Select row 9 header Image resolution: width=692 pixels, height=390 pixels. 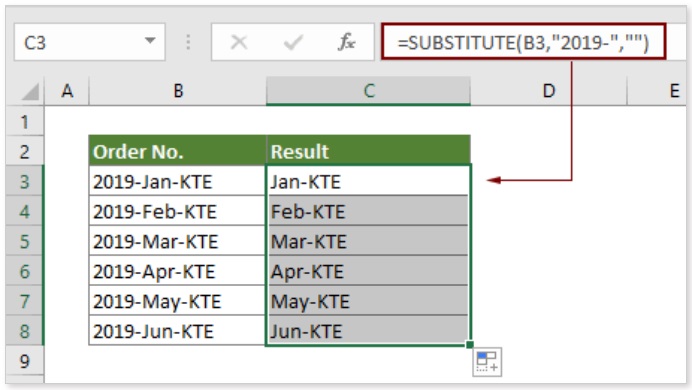[25, 361]
